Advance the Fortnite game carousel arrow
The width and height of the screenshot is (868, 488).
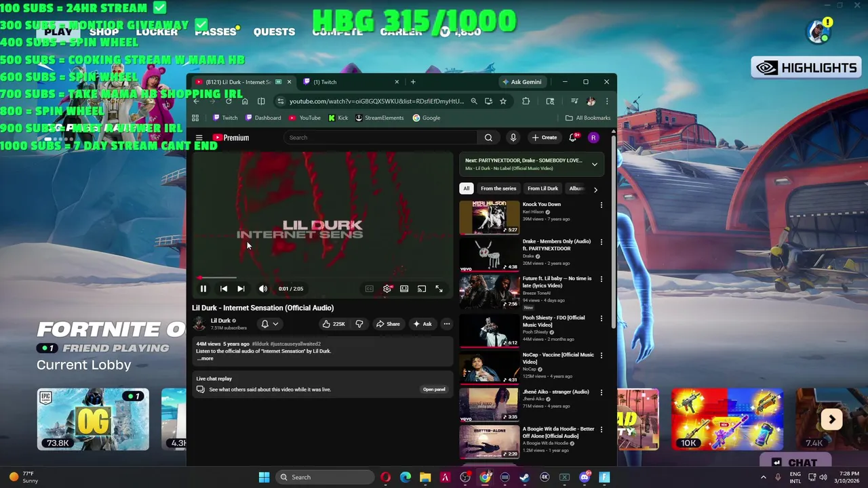[x=831, y=420]
